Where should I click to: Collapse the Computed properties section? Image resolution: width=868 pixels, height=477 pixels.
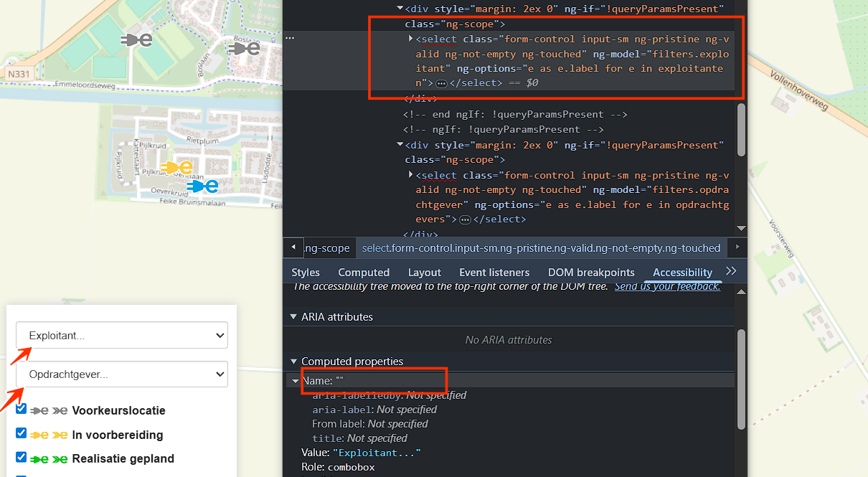point(293,362)
